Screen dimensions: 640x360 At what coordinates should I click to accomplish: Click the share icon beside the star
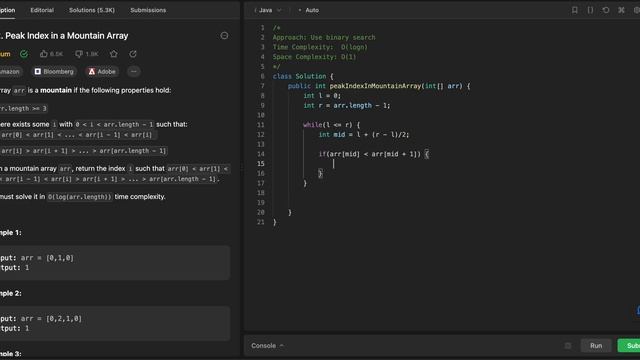[x=133, y=54]
